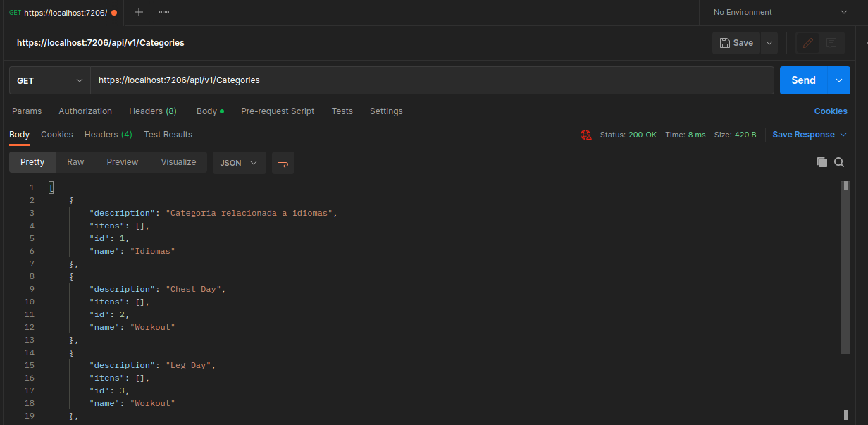
Task: Open the GET method dropdown
Action: point(50,80)
